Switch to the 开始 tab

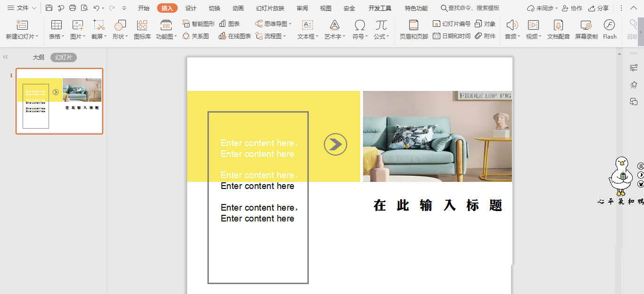[x=144, y=8]
